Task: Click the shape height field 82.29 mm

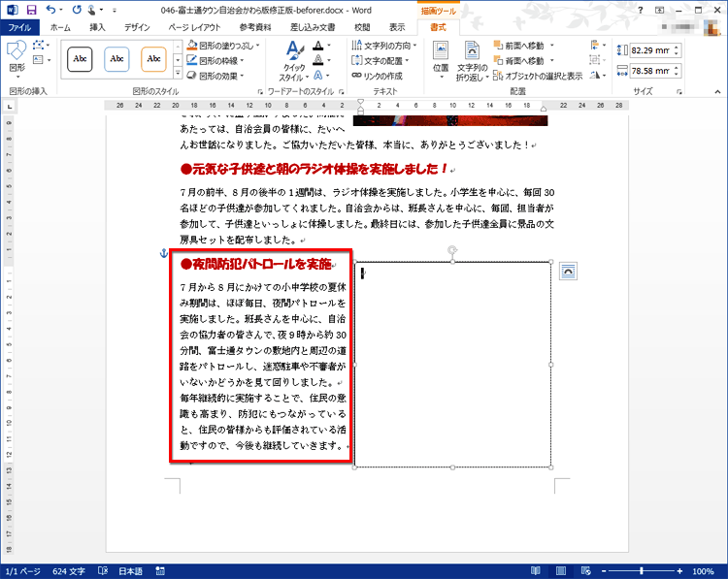Action: pos(651,50)
